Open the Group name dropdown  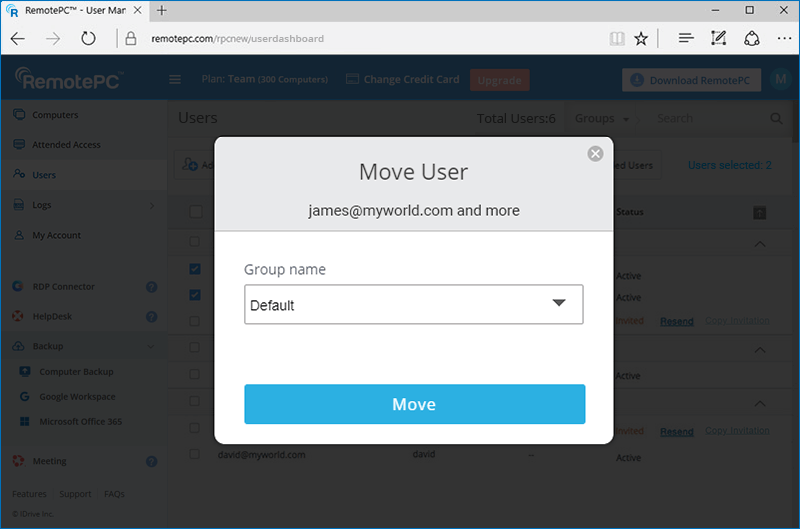click(413, 305)
